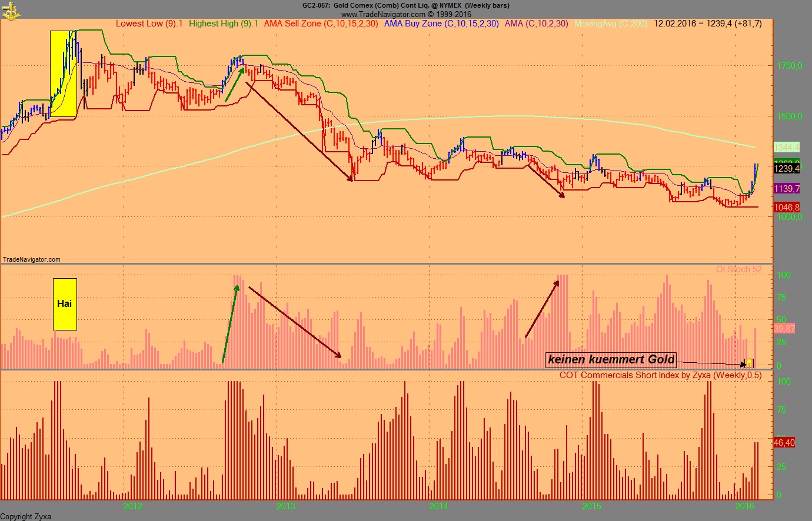Click the black 1239,4 last price marker
The image size is (812, 521).
coord(787,168)
